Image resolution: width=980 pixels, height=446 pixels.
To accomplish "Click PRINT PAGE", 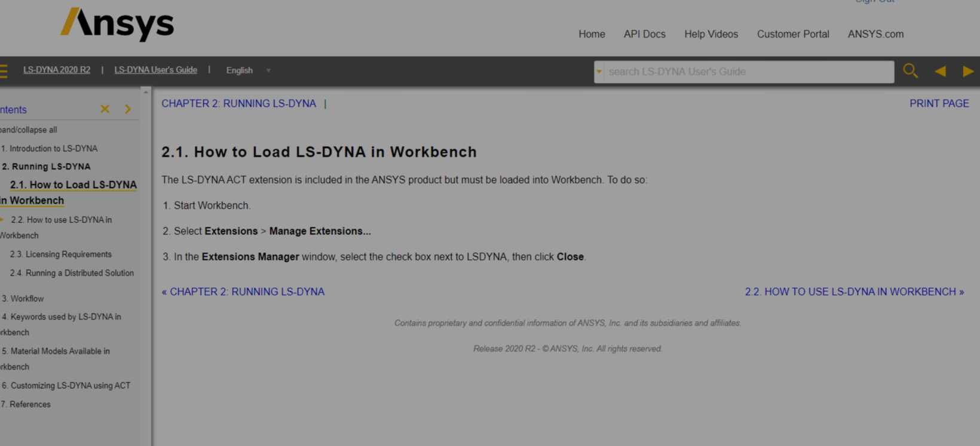I will point(939,103).
